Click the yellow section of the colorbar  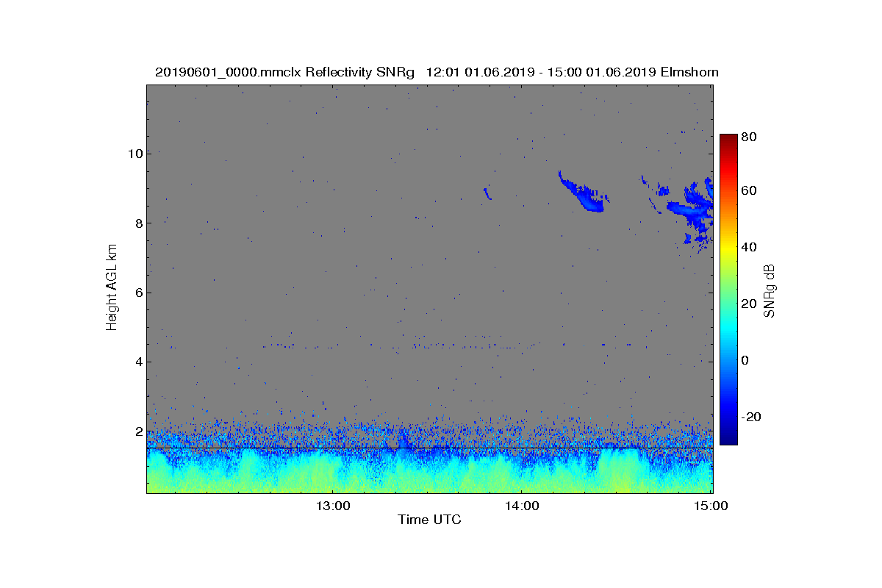(728, 250)
